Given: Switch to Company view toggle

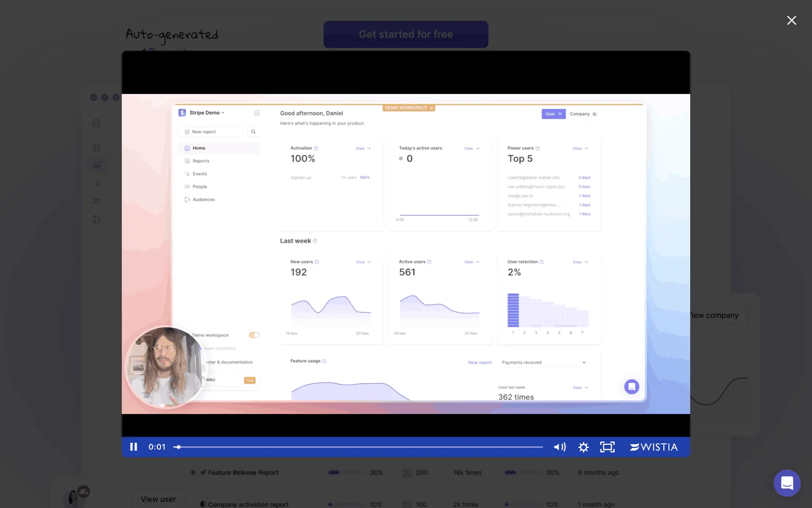Looking at the screenshot, I should (582, 114).
